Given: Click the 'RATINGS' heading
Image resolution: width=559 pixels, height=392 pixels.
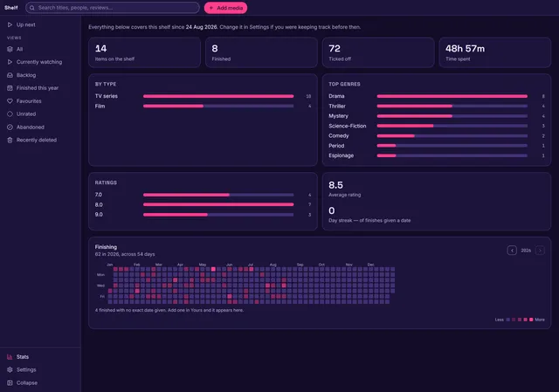Looking at the screenshot, I should pos(106,182).
